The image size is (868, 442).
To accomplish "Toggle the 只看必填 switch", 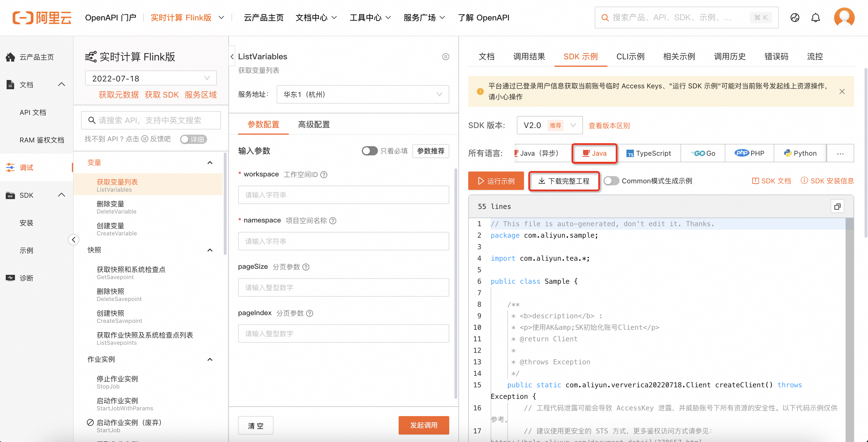I will pos(370,151).
